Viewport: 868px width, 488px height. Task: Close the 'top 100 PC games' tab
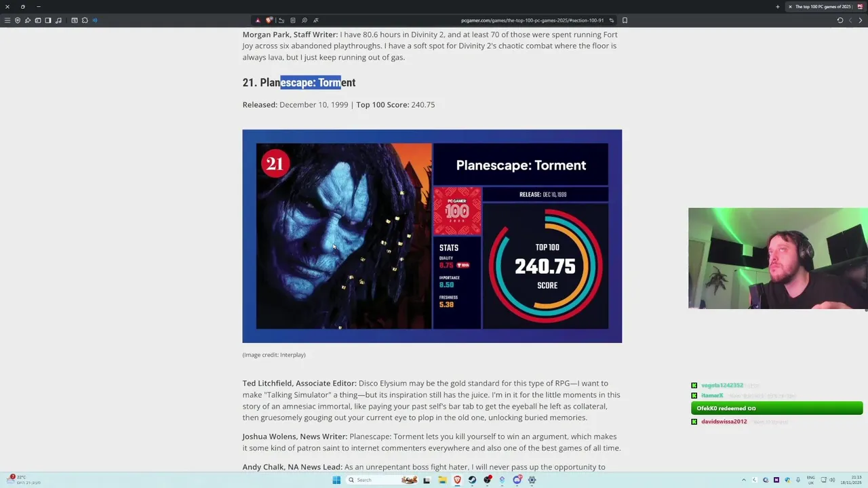click(790, 7)
